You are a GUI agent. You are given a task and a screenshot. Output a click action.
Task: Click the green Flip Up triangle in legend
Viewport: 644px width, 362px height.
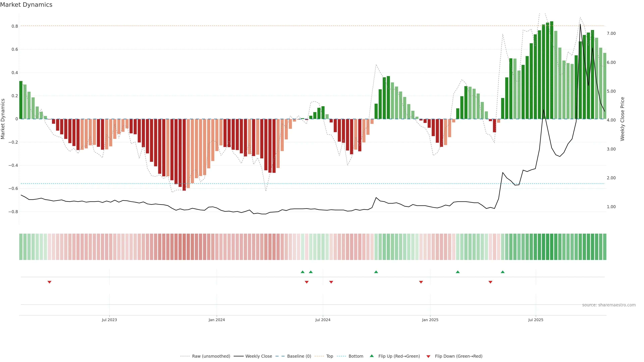[372, 356]
